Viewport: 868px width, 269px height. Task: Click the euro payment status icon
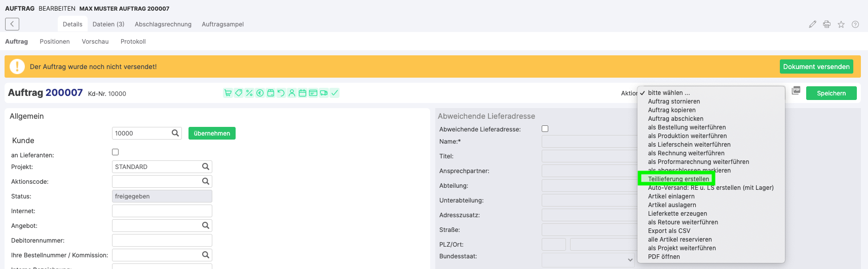click(260, 93)
